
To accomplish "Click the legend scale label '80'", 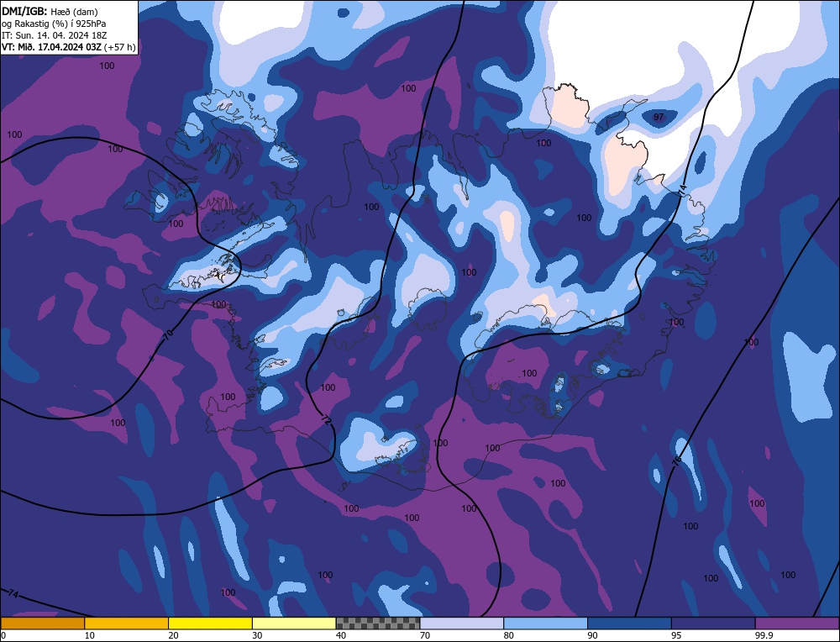I will click(509, 635).
